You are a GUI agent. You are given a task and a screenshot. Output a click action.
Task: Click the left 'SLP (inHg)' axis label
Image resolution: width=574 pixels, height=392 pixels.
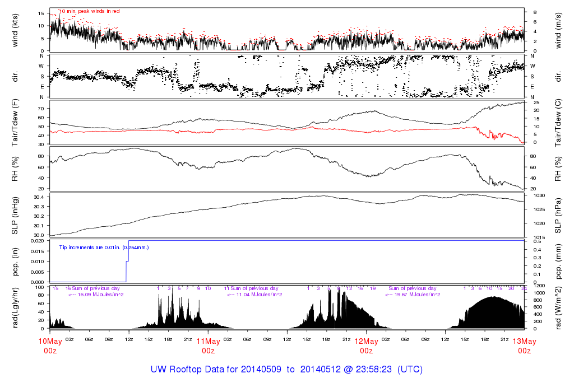click(x=16, y=215)
